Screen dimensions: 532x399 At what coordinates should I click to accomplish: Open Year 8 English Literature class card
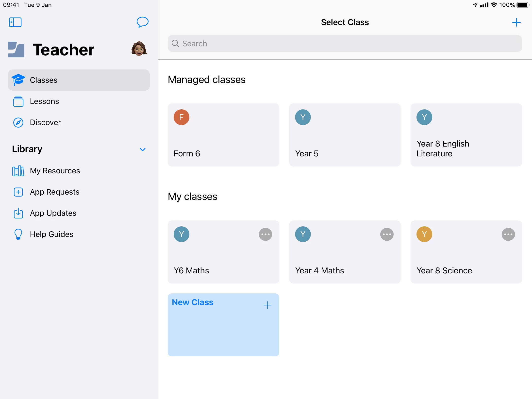click(466, 135)
